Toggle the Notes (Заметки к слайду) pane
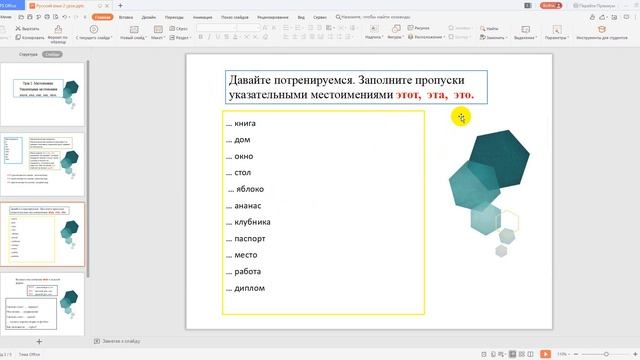 pos(117,341)
